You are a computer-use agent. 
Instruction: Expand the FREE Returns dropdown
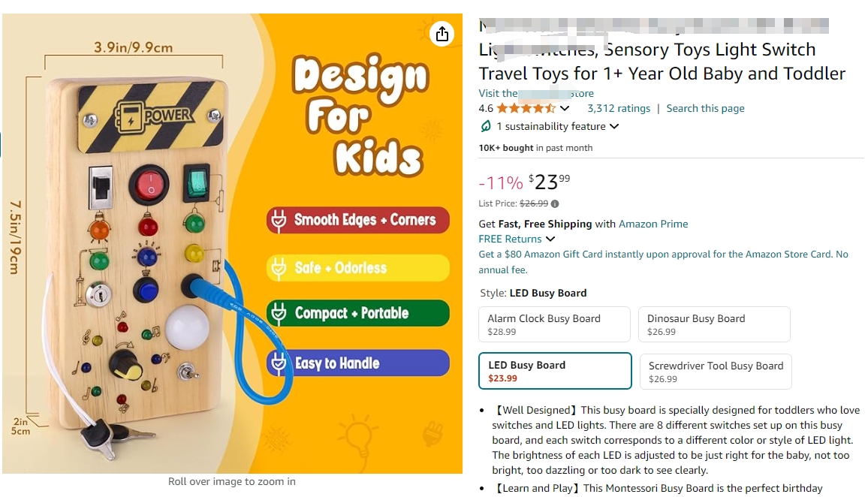pos(550,239)
